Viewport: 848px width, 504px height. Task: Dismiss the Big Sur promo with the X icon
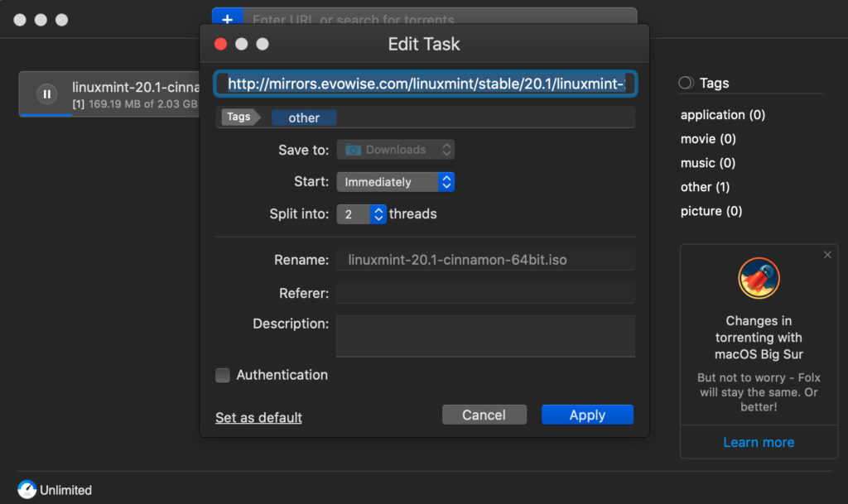pos(827,254)
